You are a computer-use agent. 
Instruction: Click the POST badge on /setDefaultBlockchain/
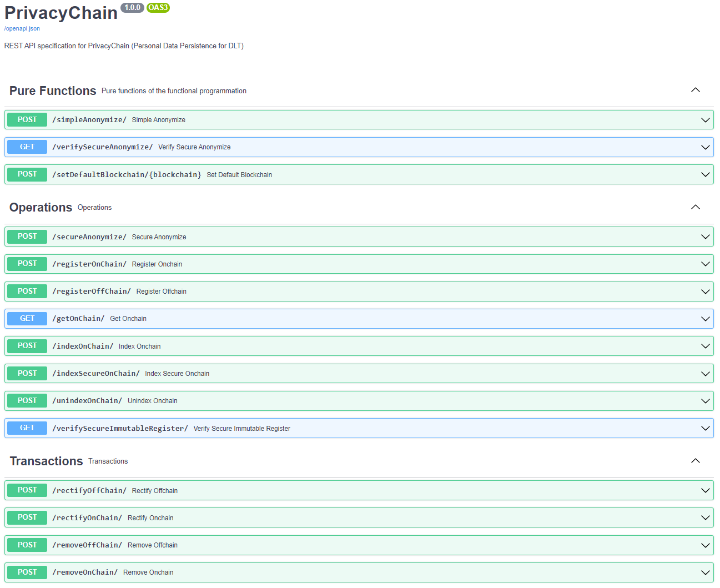(x=27, y=174)
